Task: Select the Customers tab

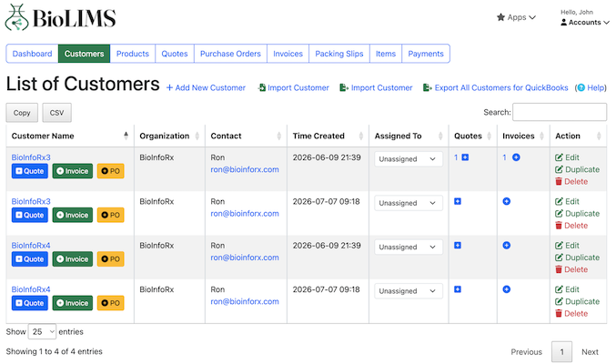Action: (x=84, y=54)
